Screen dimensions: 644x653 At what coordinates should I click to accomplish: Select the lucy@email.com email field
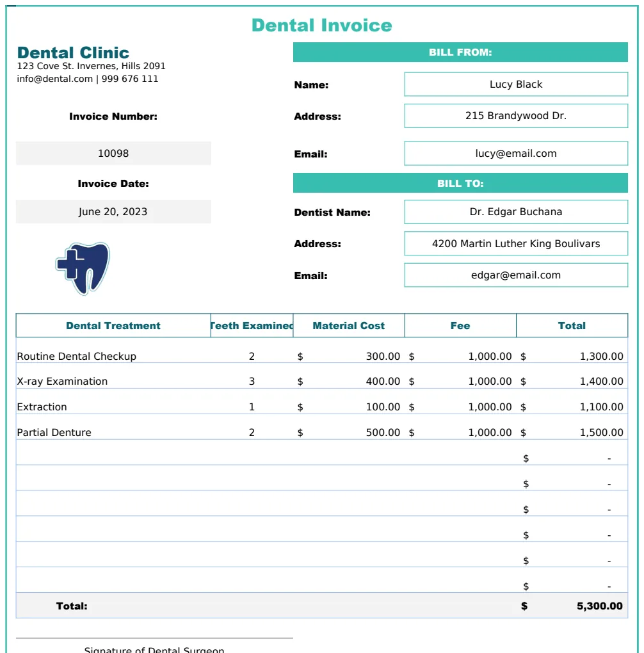click(x=516, y=153)
